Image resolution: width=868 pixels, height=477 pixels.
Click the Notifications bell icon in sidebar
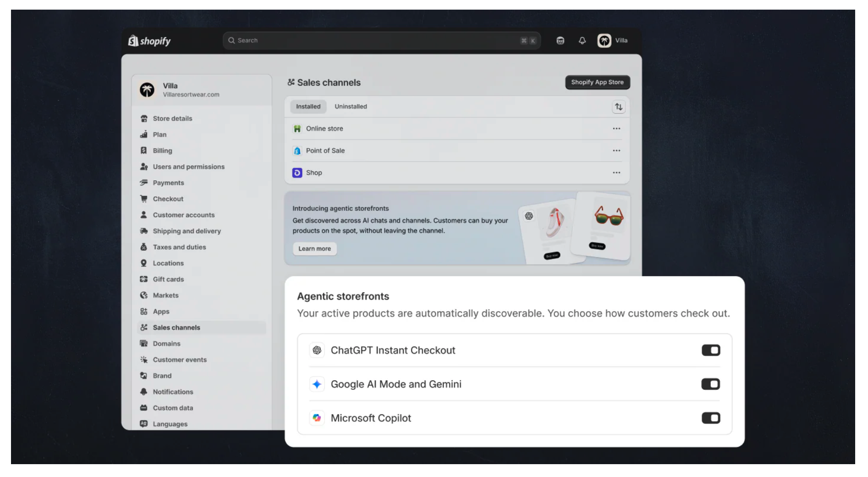(144, 391)
